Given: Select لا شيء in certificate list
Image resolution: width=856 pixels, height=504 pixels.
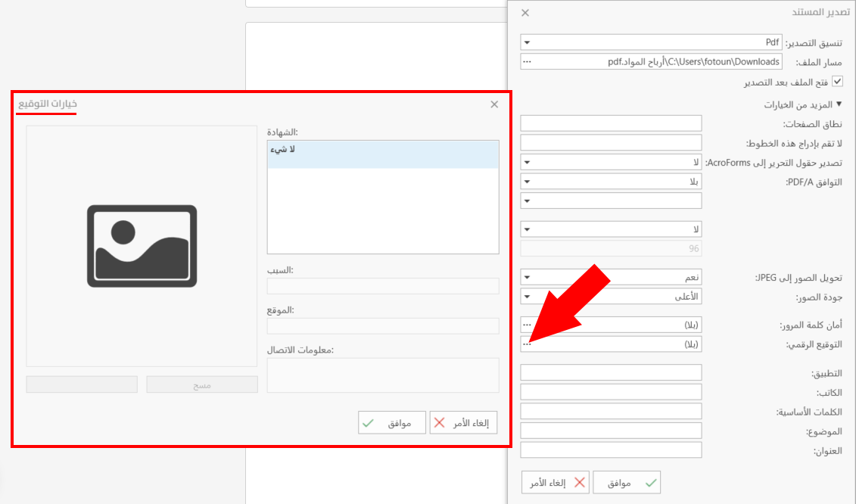Looking at the screenshot, I should click(x=383, y=154).
